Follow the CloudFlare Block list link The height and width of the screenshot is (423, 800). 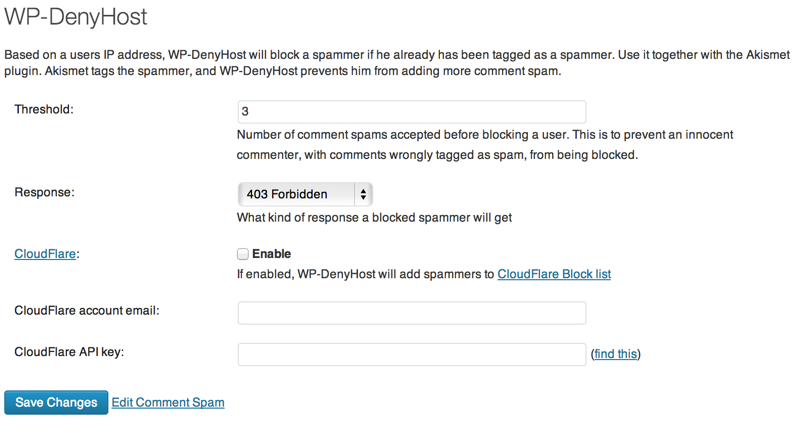[554, 274]
